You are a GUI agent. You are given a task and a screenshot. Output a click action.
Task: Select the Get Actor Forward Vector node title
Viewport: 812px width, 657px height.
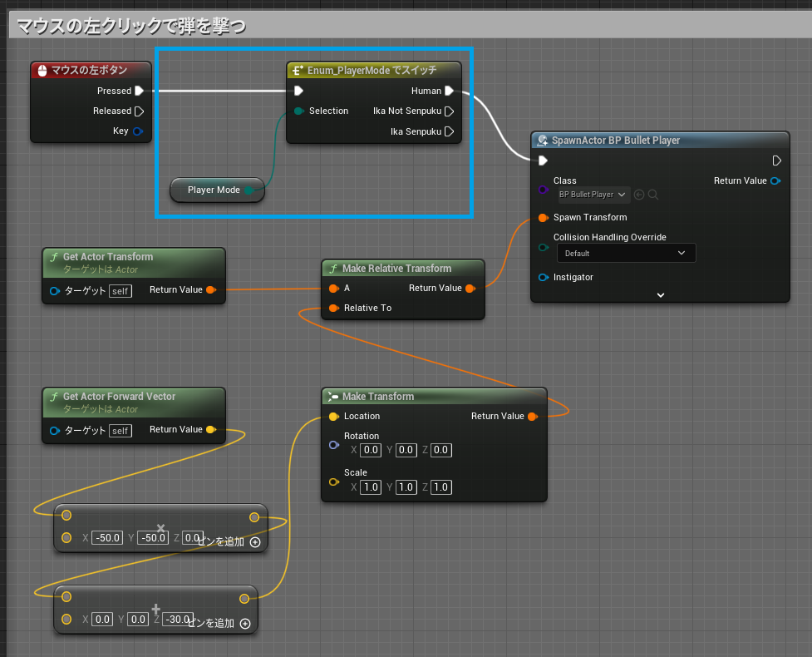pos(119,397)
